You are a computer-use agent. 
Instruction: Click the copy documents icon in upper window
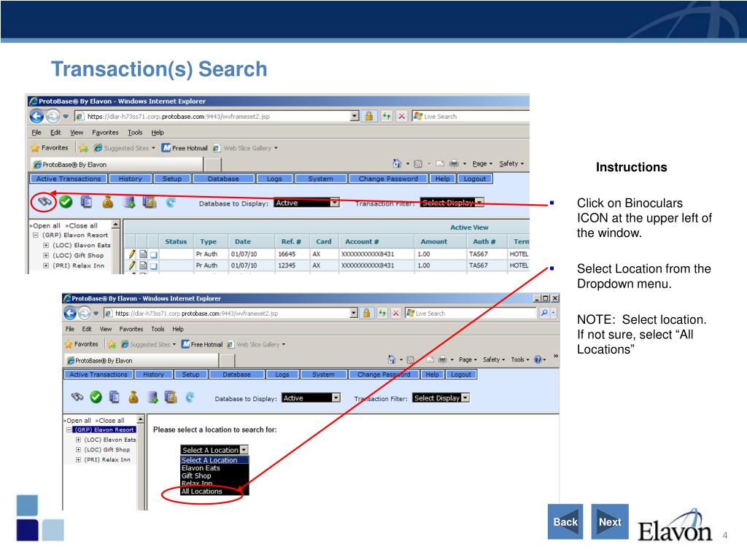coord(86,202)
